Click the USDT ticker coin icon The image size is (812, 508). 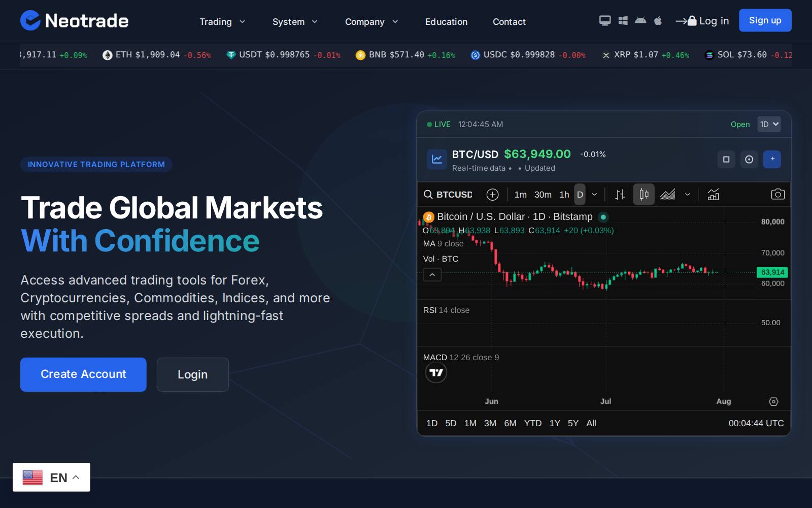click(x=231, y=55)
